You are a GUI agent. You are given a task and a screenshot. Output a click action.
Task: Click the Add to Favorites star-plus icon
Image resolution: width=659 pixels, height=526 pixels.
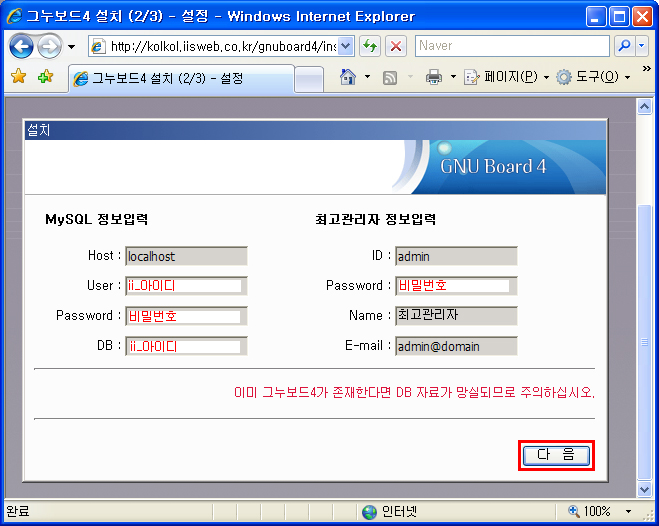coord(45,77)
